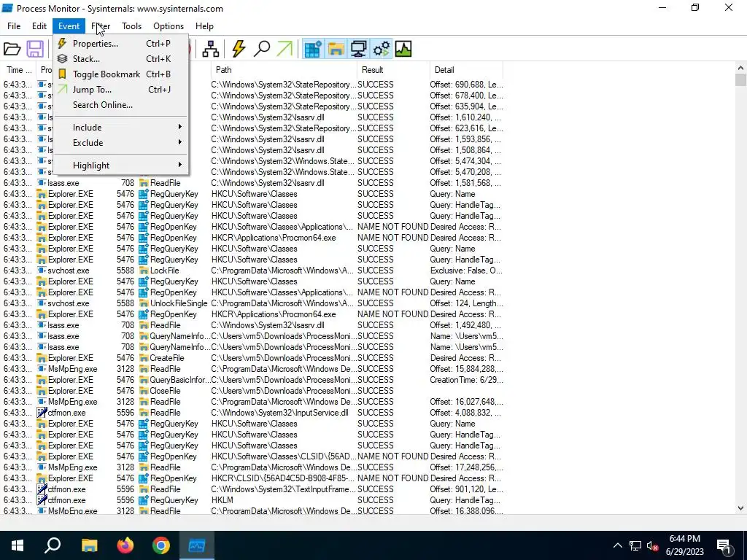Open the notification center icon
This screenshot has height=560, width=747.
(x=724, y=545)
